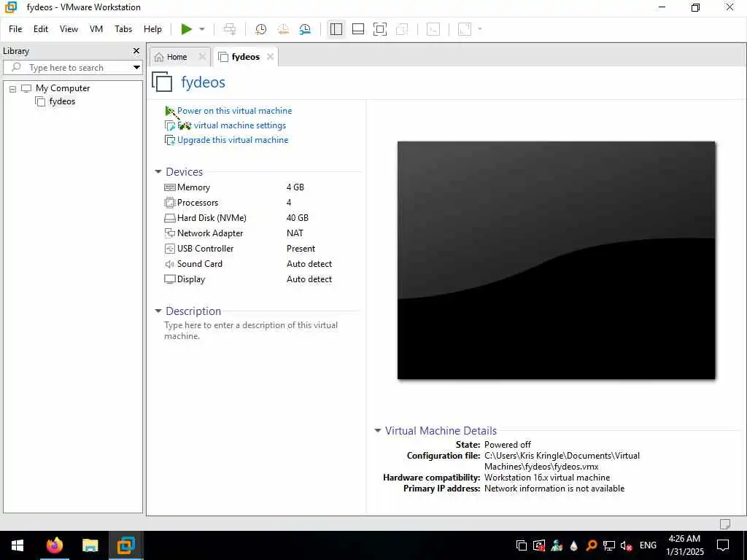Take a snapshot of this virtual machine
Viewport: 747px width, 560px height.
click(260, 29)
